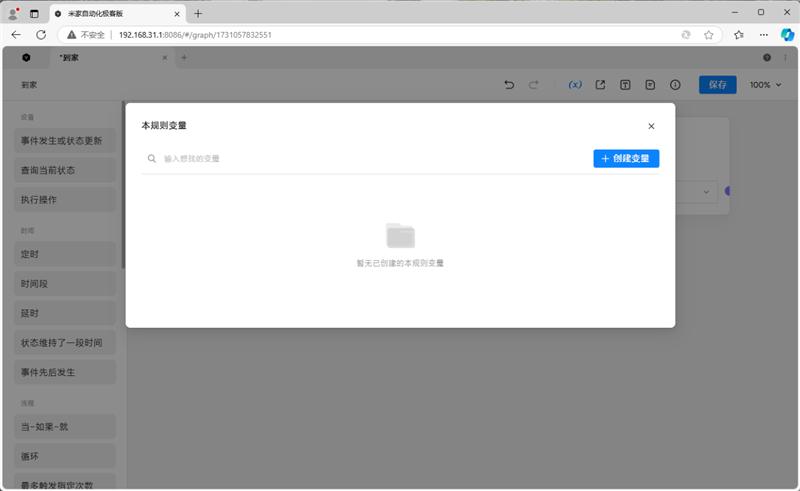Select 时间段 node in sidebar
The height and width of the screenshot is (491, 800).
(x=65, y=284)
